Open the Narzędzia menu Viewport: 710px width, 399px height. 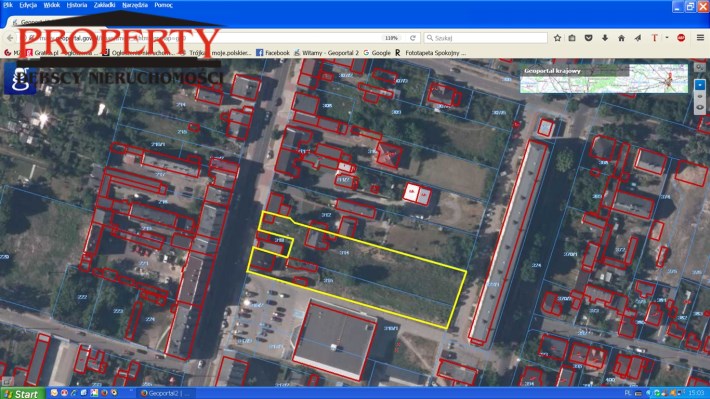pos(134,5)
